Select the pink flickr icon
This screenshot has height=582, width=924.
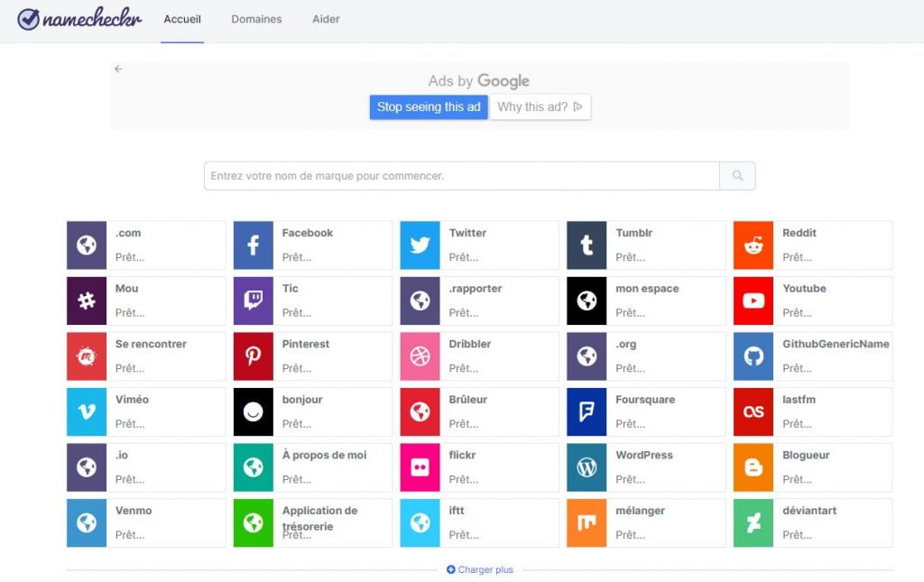coord(420,467)
